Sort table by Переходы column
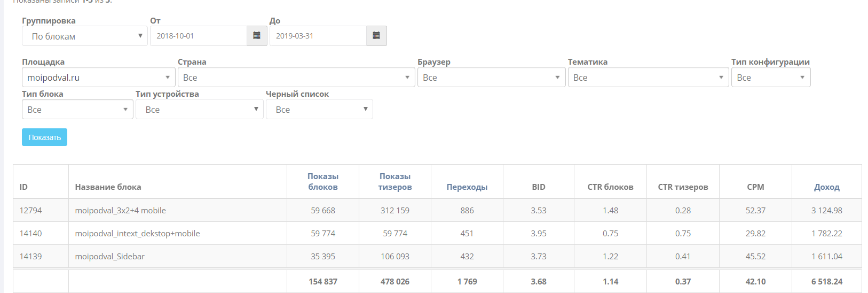This screenshot has width=868, height=293. (x=467, y=187)
